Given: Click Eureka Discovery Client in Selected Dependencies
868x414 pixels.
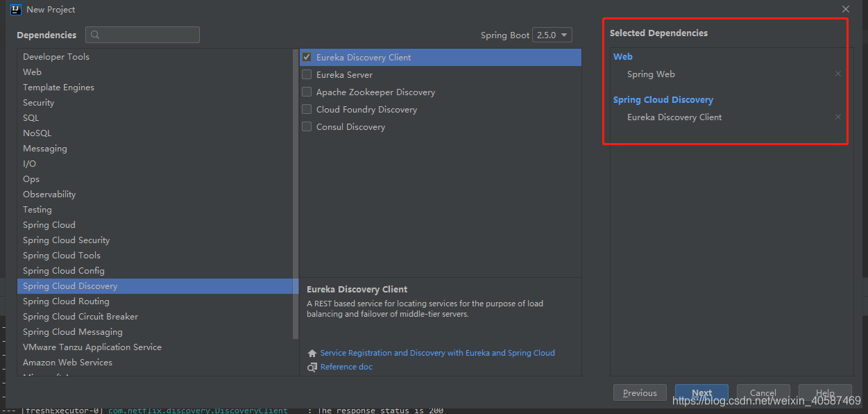Looking at the screenshot, I should (x=674, y=117).
